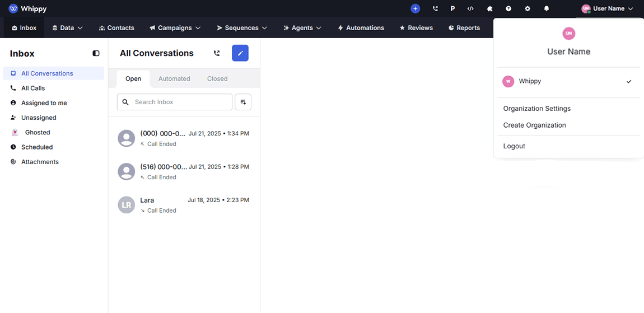Viewport: 644px width, 313px height.
Task: Select Assigned to me
Action: 53,103
